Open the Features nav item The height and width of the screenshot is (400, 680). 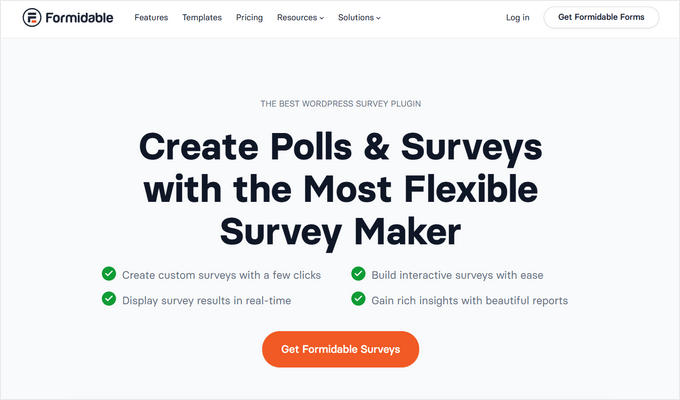tap(151, 18)
